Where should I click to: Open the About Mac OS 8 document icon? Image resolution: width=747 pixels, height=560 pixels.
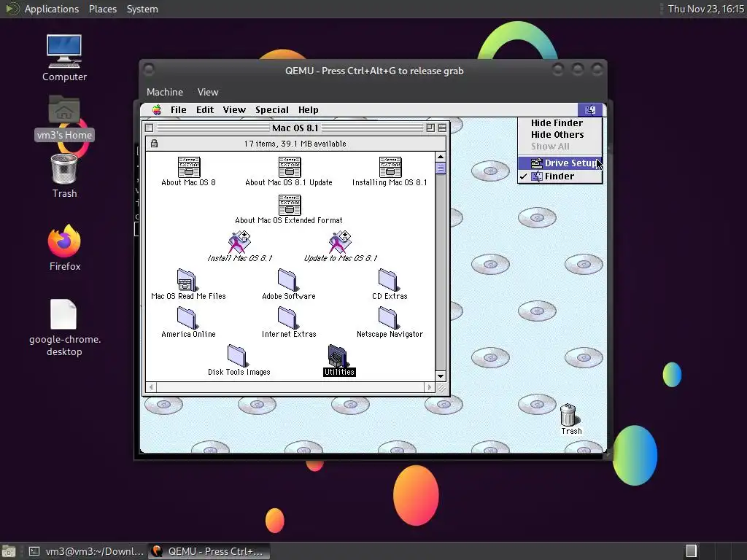(x=189, y=167)
